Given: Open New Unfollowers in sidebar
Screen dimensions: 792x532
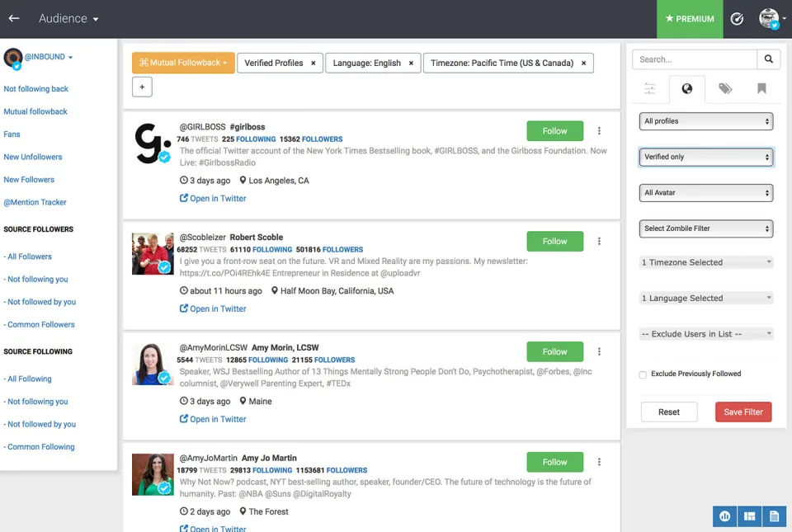Looking at the screenshot, I should (x=33, y=157).
